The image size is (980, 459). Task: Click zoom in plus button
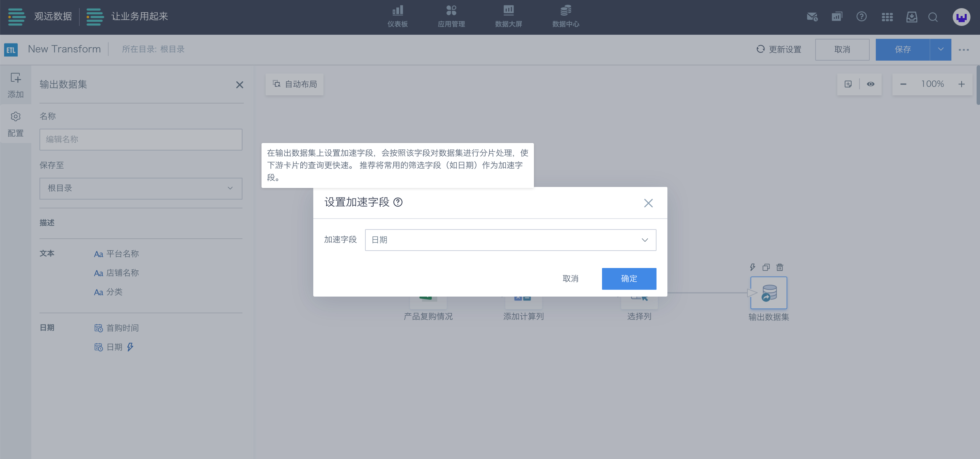point(961,84)
